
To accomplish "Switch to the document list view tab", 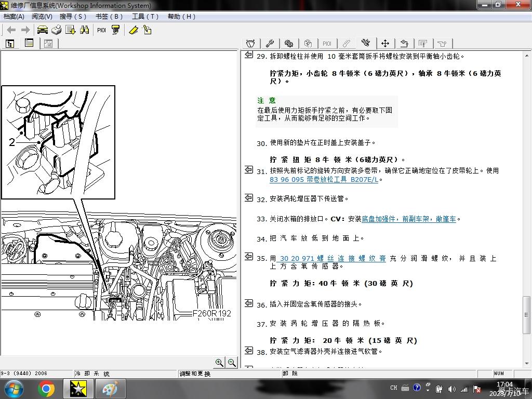I will [x=29, y=43].
